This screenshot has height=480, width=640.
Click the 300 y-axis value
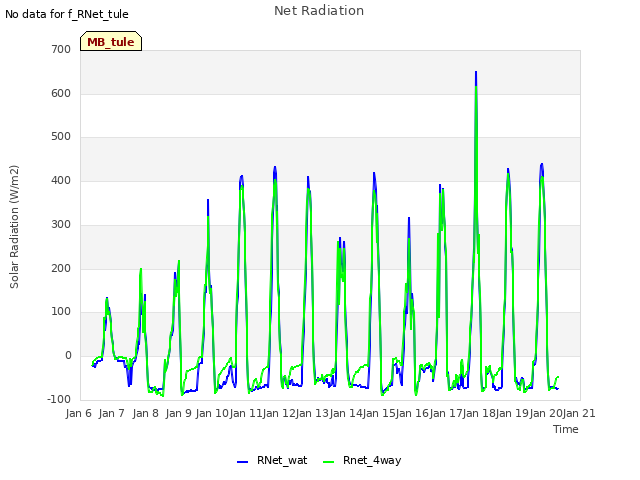[x=61, y=224]
